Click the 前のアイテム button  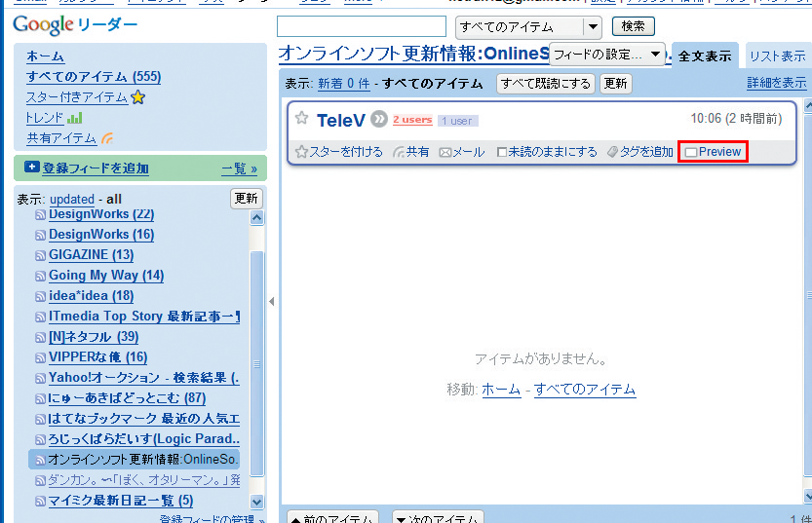point(333,517)
